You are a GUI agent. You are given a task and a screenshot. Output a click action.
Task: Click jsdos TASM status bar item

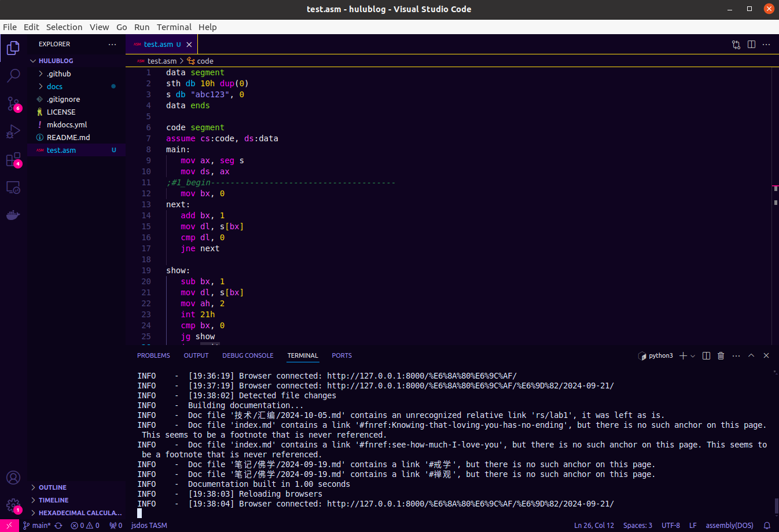coord(149,526)
